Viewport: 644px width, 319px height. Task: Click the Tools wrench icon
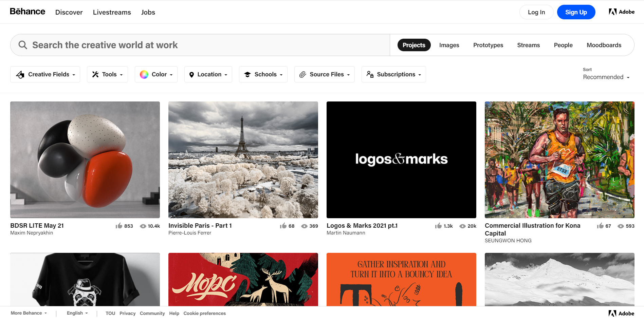point(95,74)
